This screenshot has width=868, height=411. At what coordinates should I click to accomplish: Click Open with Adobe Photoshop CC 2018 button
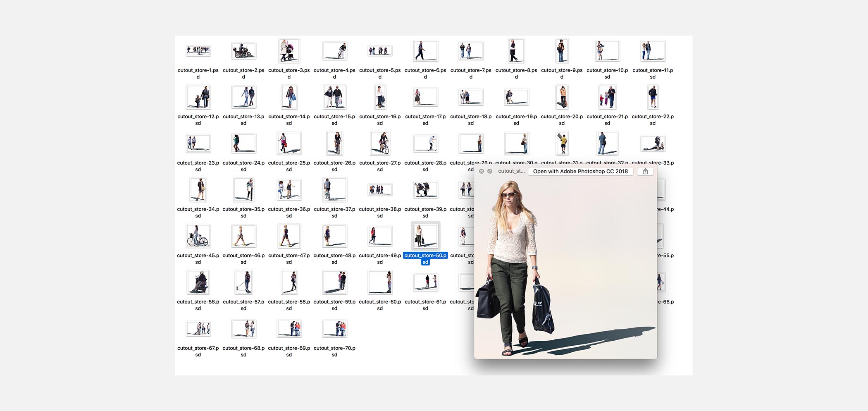580,171
